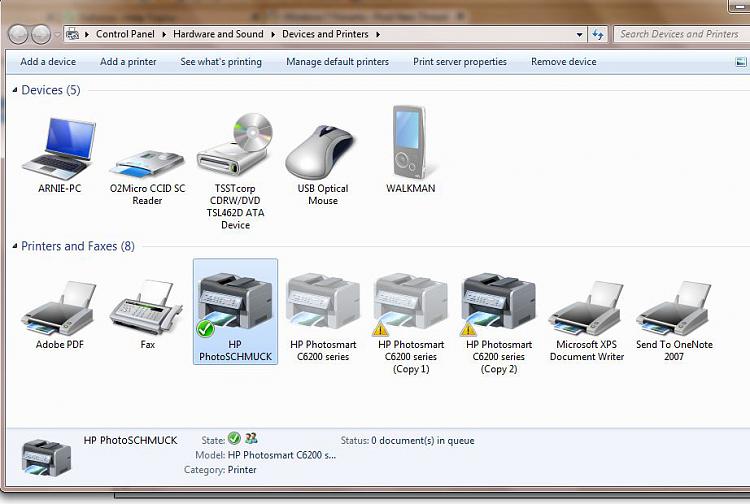Go to Hardware and Sound breadcrumb
This screenshot has width=750, height=504.
point(218,34)
